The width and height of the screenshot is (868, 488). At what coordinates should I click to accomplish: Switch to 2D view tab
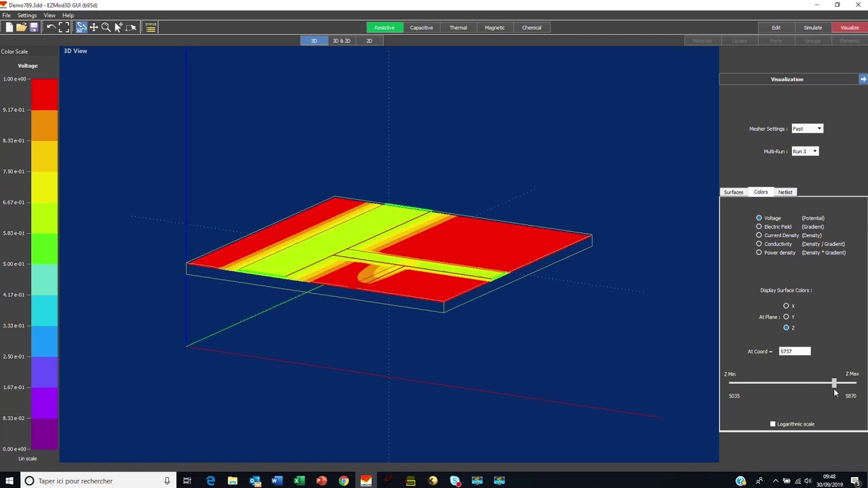369,41
